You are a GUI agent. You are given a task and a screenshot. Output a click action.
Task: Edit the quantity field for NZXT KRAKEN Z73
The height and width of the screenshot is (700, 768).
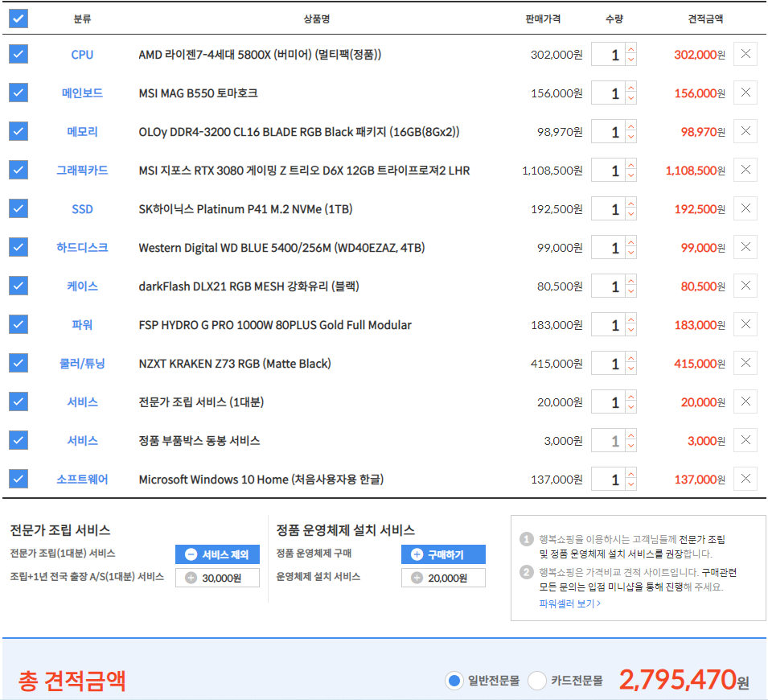[x=608, y=364]
